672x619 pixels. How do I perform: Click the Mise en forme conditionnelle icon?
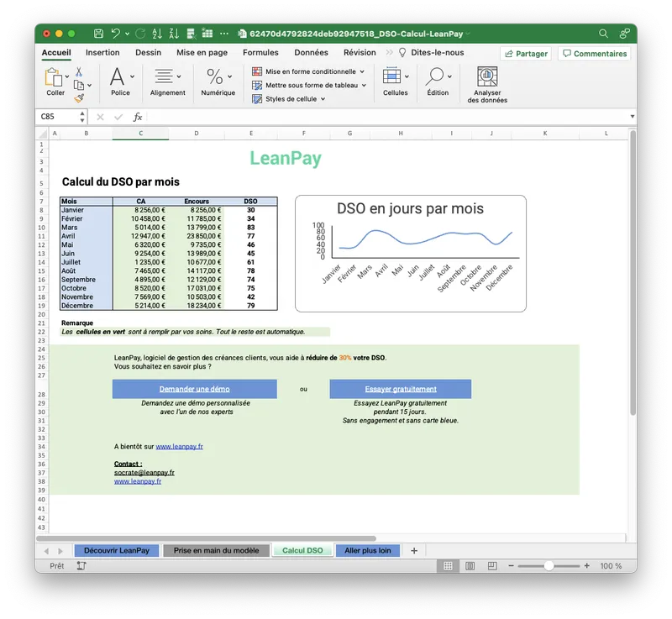click(x=256, y=71)
